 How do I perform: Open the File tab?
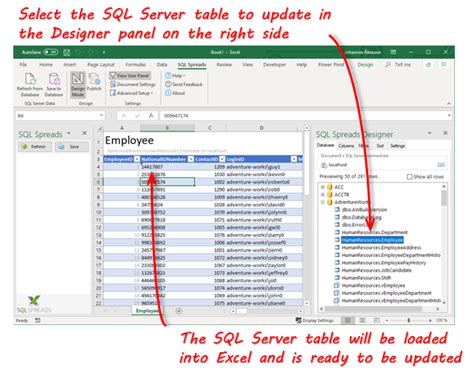point(23,65)
